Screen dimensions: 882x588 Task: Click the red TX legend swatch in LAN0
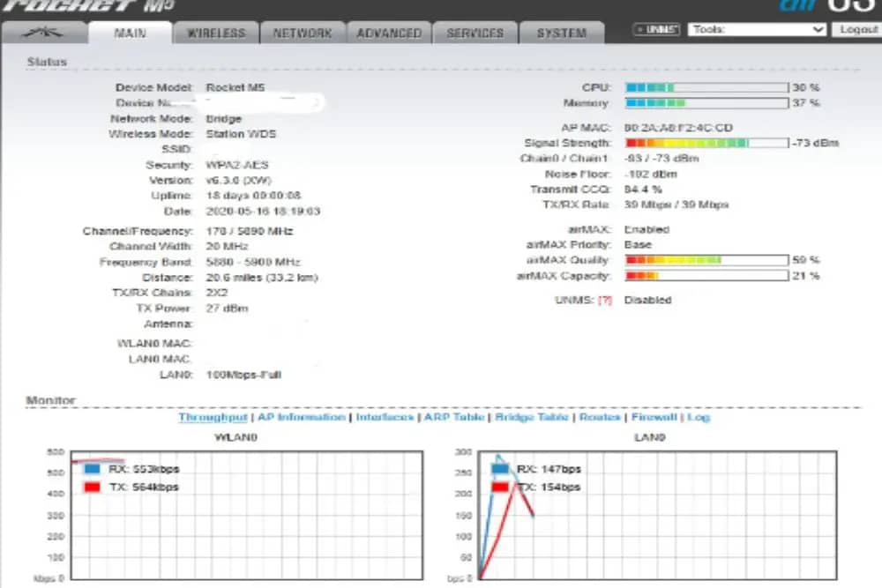click(500, 487)
